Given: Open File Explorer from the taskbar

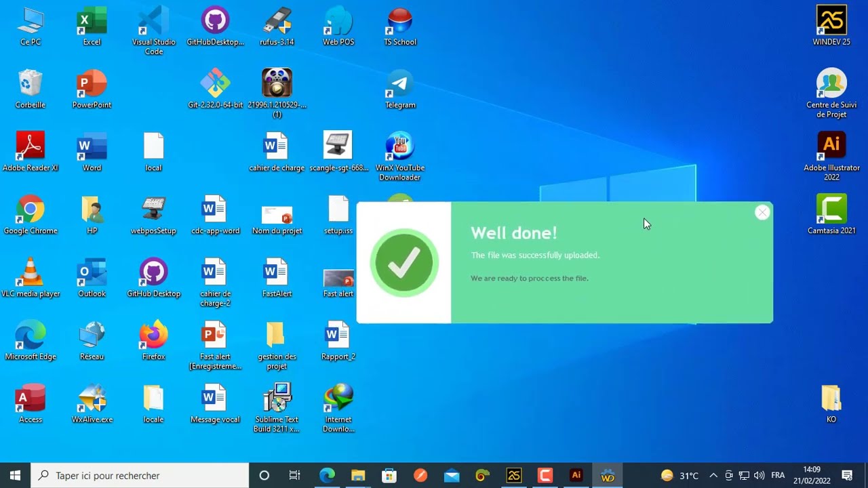Looking at the screenshot, I should pyautogui.click(x=358, y=475).
